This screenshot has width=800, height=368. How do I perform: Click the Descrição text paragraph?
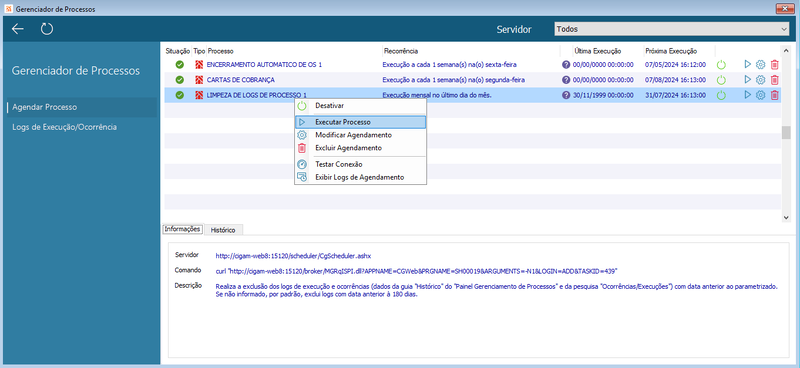tap(496, 290)
